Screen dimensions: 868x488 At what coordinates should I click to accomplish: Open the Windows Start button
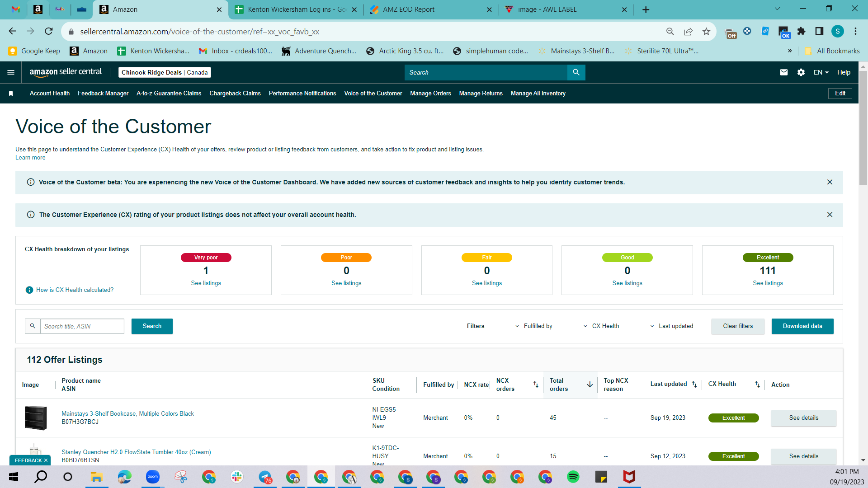[x=14, y=477]
